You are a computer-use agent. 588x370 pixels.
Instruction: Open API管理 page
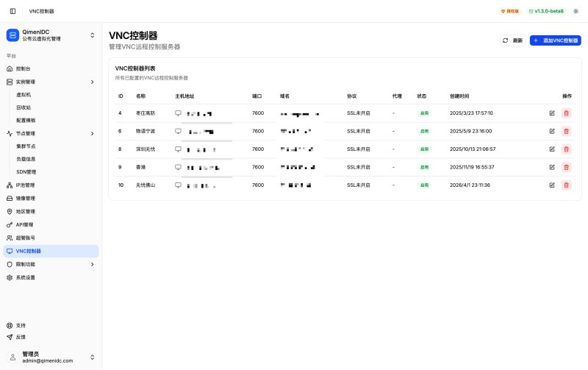pyautogui.click(x=51, y=224)
